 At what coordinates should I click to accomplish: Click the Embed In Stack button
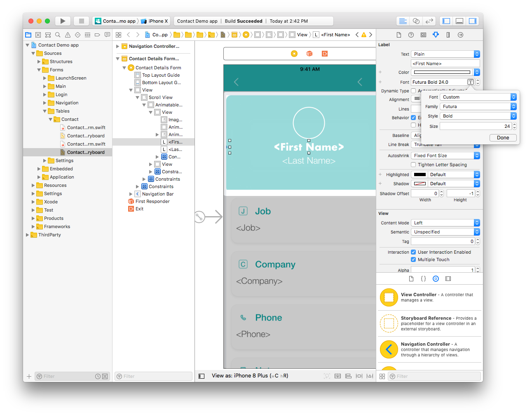[337, 376]
